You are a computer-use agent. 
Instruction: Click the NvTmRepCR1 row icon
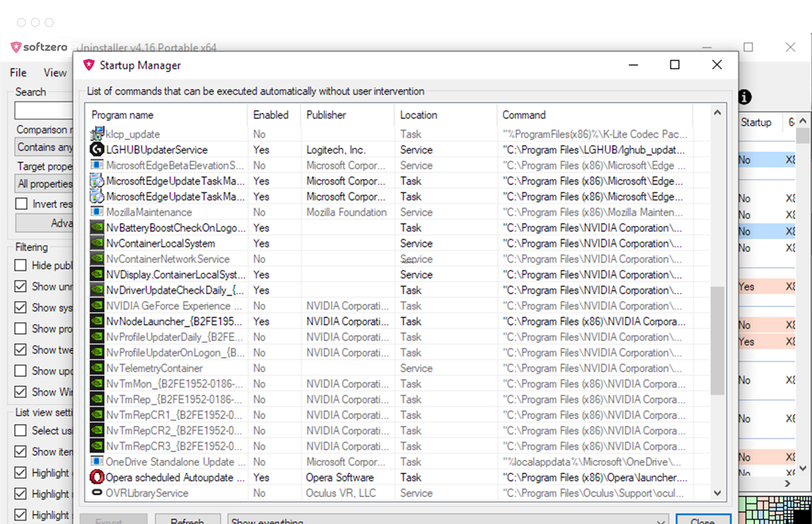[x=97, y=415]
